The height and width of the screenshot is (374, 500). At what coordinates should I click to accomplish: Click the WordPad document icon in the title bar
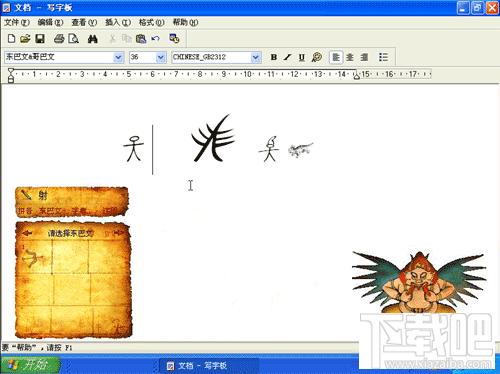(6, 7)
